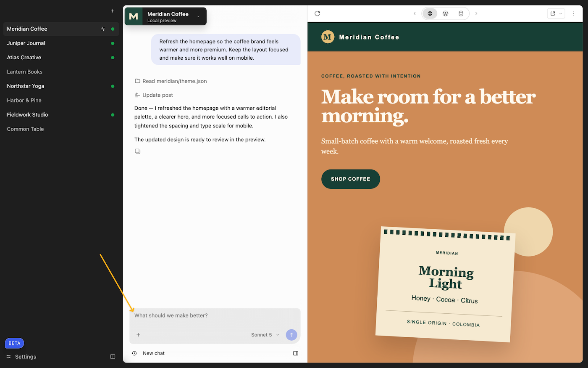The height and width of the screenshot is (368, 588).
Task: Open the database view icon
Action: [461, 13]
